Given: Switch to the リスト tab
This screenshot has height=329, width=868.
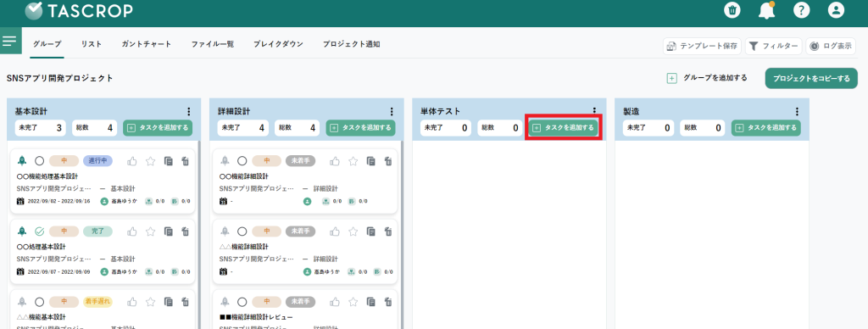Looking at the screenshot, I should click(x=92, y=44).
